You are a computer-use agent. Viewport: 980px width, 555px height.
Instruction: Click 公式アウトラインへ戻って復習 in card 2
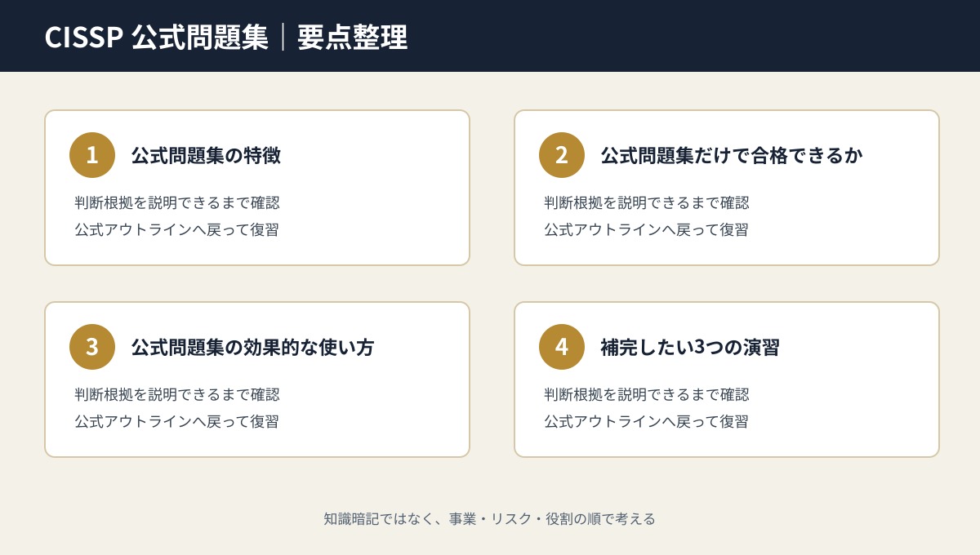click(x=646, y=229)
